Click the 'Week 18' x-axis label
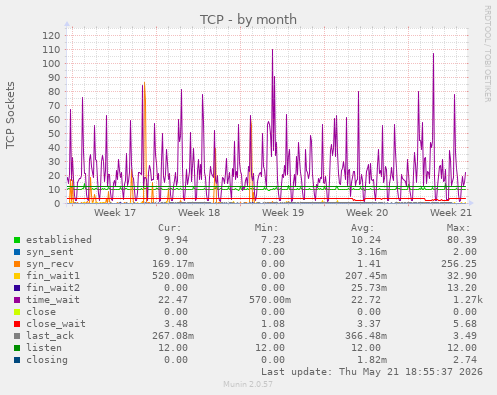Viewport: 497px width, 395px height. tap(199, 213)
